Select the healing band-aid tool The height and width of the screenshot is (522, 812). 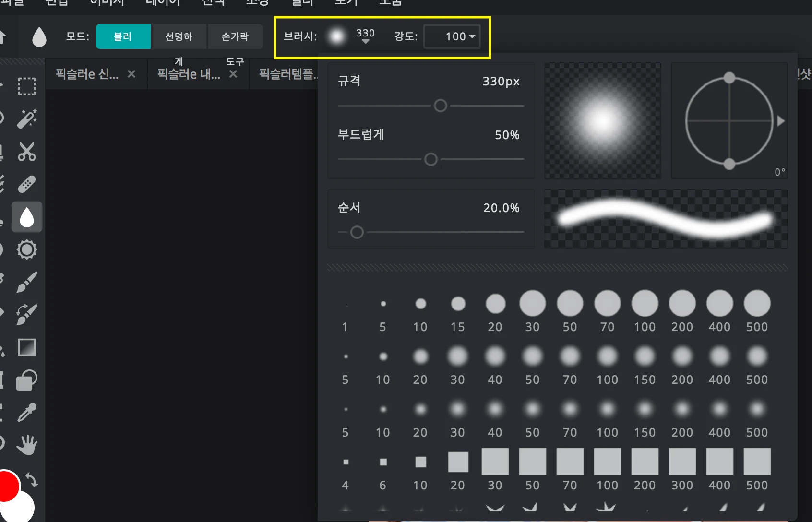click(x=26, y=184)
